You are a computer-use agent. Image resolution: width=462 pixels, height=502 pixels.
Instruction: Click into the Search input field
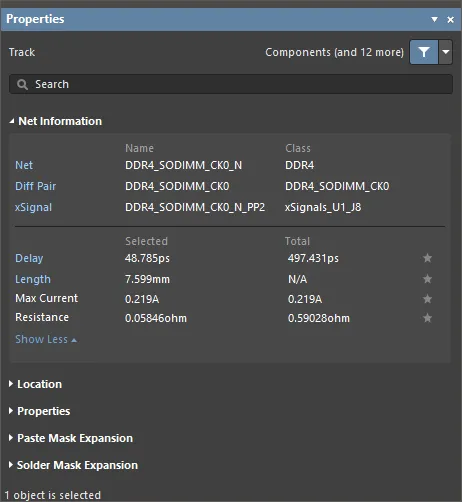click(231, 84)
